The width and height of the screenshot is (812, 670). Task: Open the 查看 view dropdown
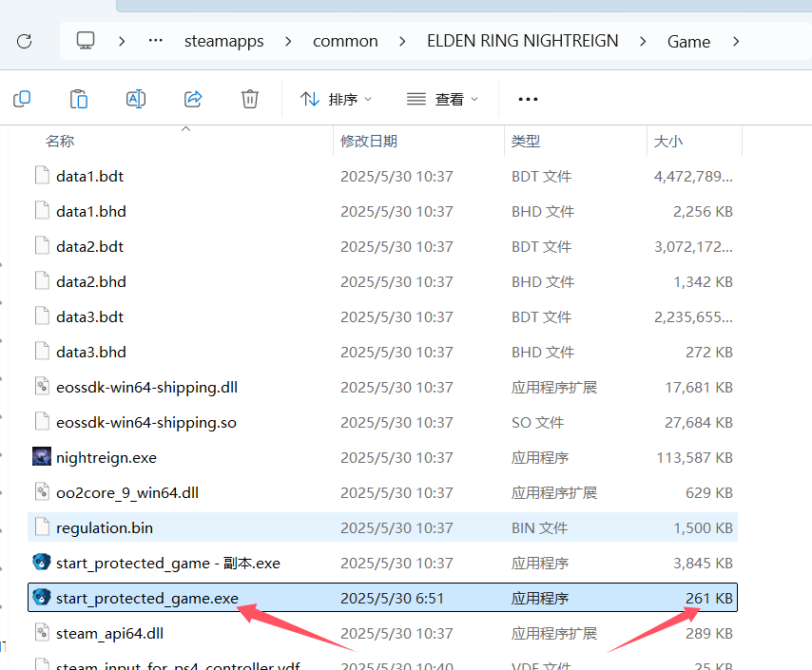point(442,99)
